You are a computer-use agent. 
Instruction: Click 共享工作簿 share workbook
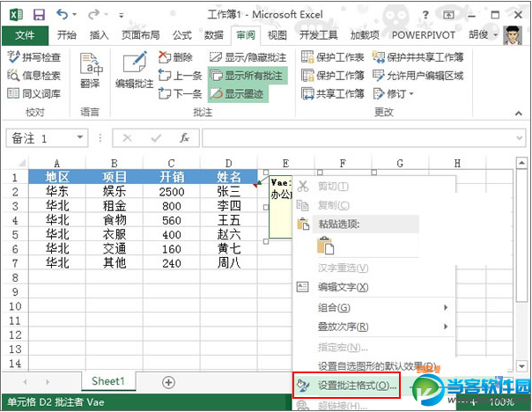coord(333,93)
